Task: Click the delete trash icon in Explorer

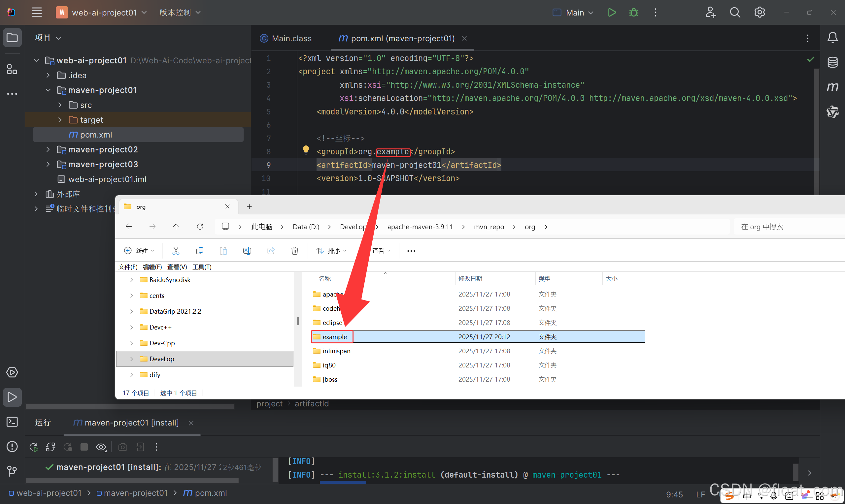Action: pos(294,251)
